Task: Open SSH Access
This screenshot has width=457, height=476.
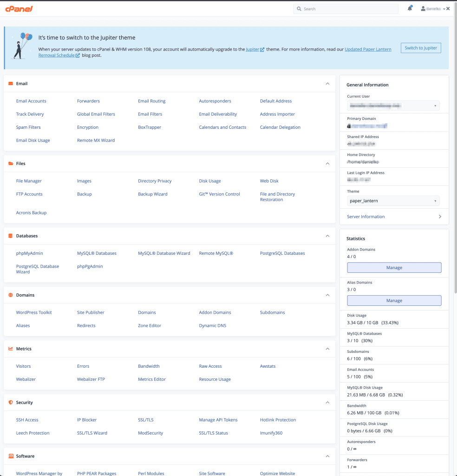Action: click(27, 420)
